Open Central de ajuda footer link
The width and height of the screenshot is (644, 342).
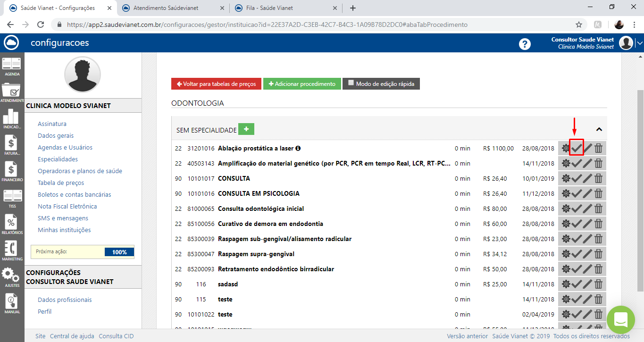(72, 336)
